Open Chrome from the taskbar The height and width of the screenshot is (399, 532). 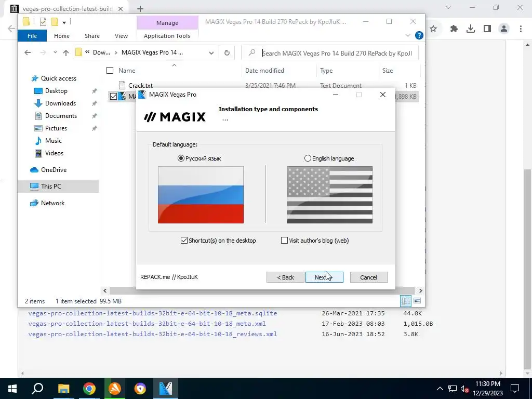coord(89,389)
